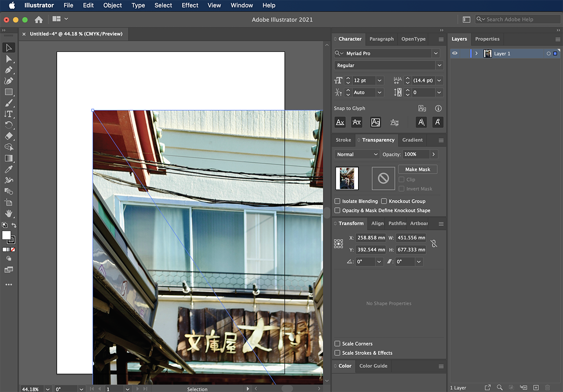
Task: Select the Type tool
Action: [x=8, y=114]
